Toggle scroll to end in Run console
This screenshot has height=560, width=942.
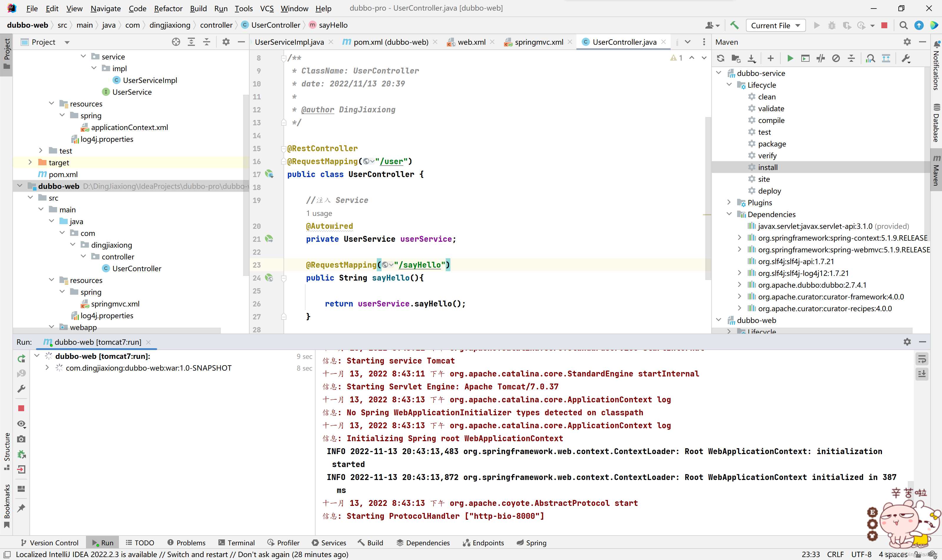click(922, 374)
